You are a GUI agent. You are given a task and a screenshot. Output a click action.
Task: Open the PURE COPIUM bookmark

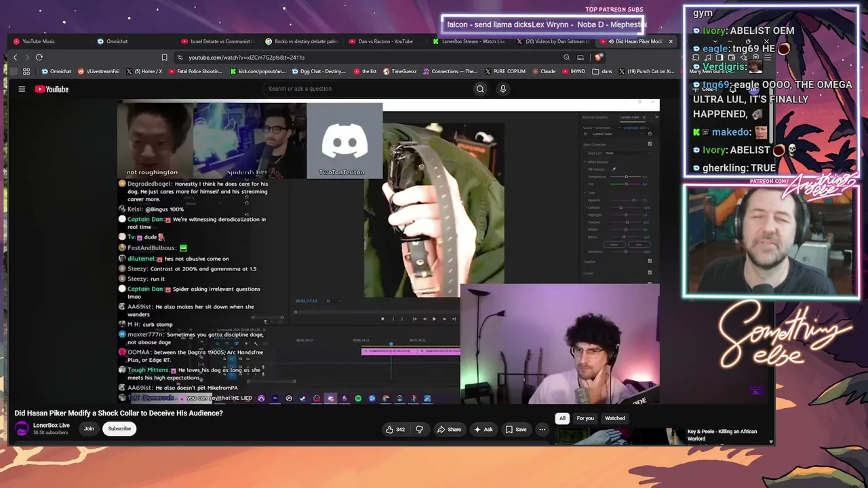(504, 71)
